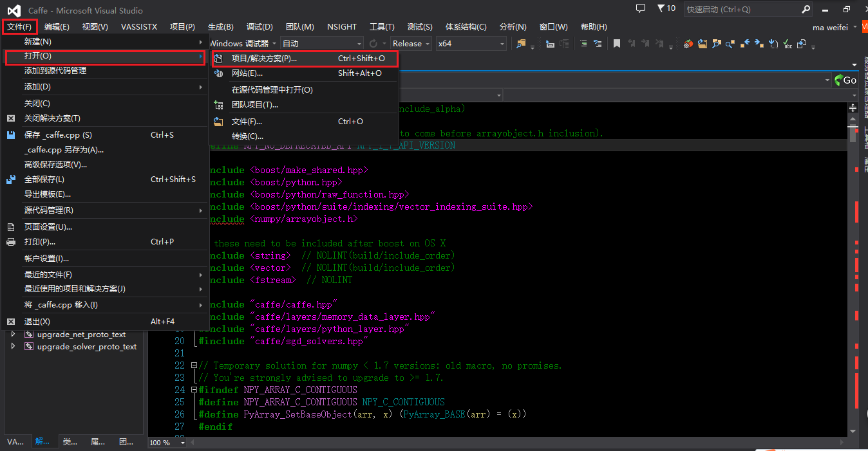This screenshot has height=451, width=868.
Task: Click the navigation bar field left of Go
Action: pos(616,80)
